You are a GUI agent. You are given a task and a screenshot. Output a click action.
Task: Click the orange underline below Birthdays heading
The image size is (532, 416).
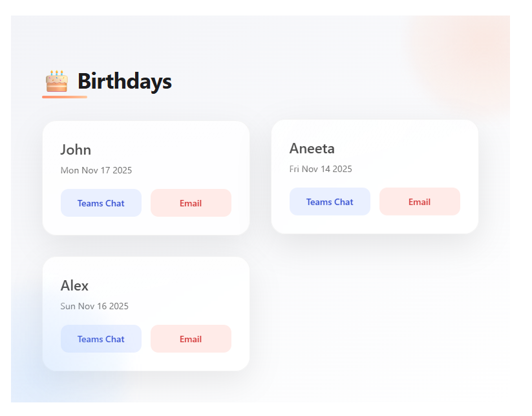[65, 97]
